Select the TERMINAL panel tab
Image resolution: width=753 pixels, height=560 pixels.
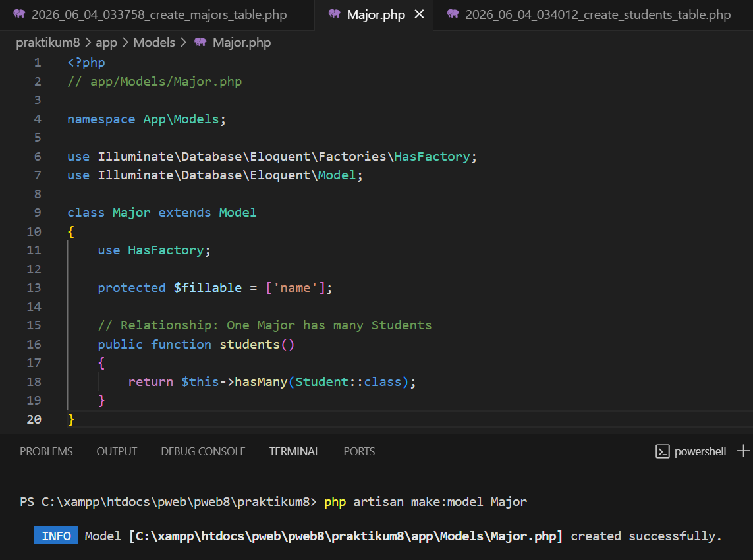[294, 451]
